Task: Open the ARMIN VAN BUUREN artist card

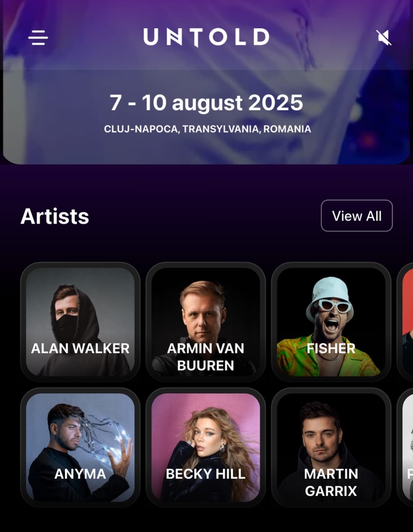Action: (x=206, y=322)
